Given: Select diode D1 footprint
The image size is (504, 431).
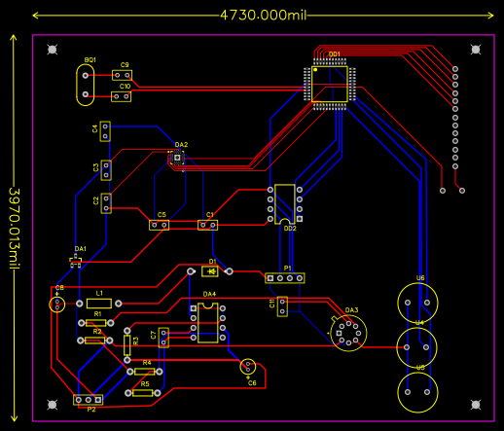Looking at the screenshot, I should 210,271.
